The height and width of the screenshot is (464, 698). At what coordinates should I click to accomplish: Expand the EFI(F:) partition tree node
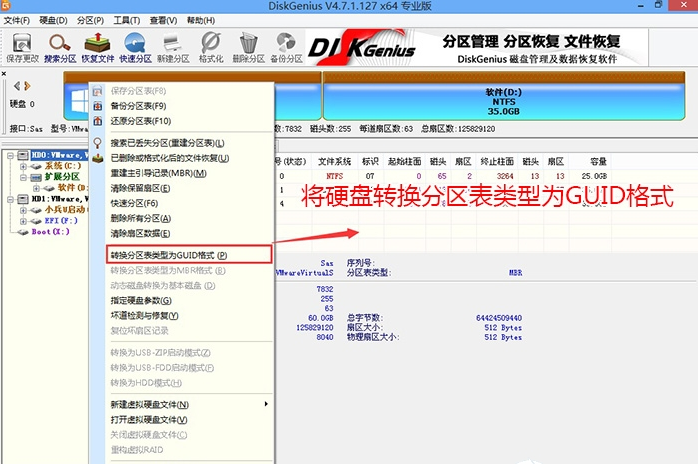pos(24,221)
